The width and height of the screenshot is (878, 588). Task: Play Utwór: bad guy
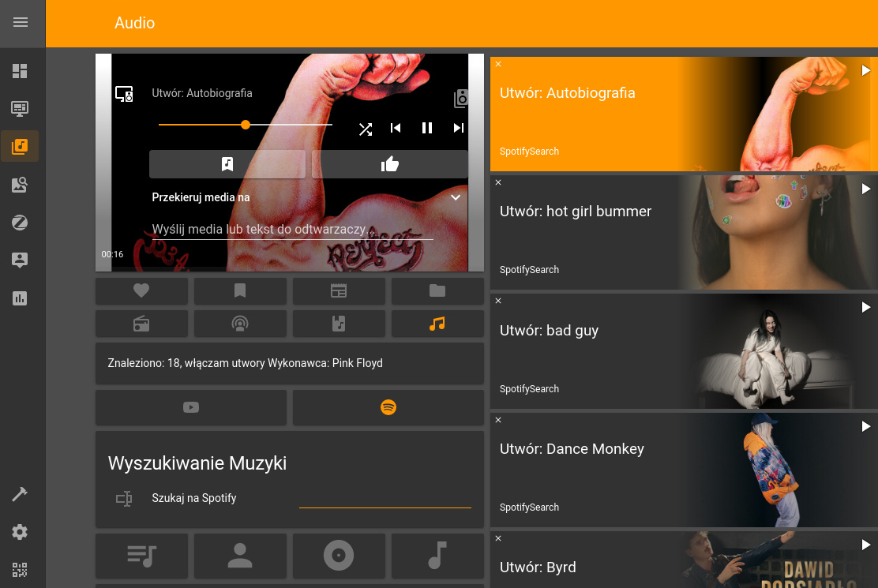[x=865, y=308]
